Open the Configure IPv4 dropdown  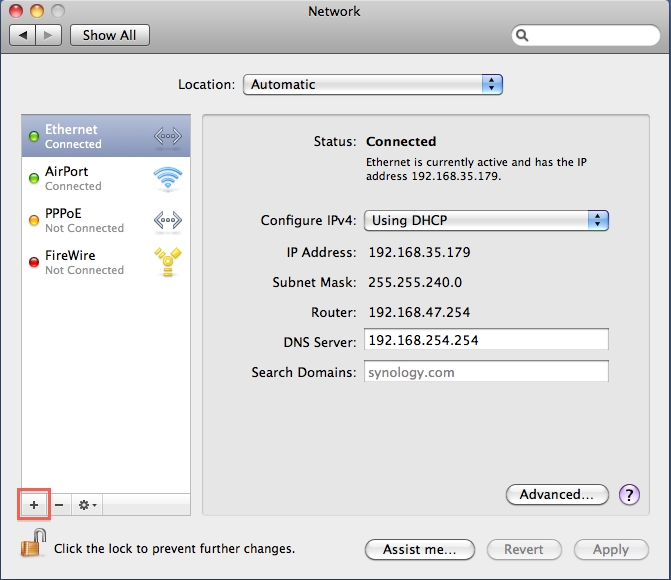pyautogui.click(x=486, y=220)
